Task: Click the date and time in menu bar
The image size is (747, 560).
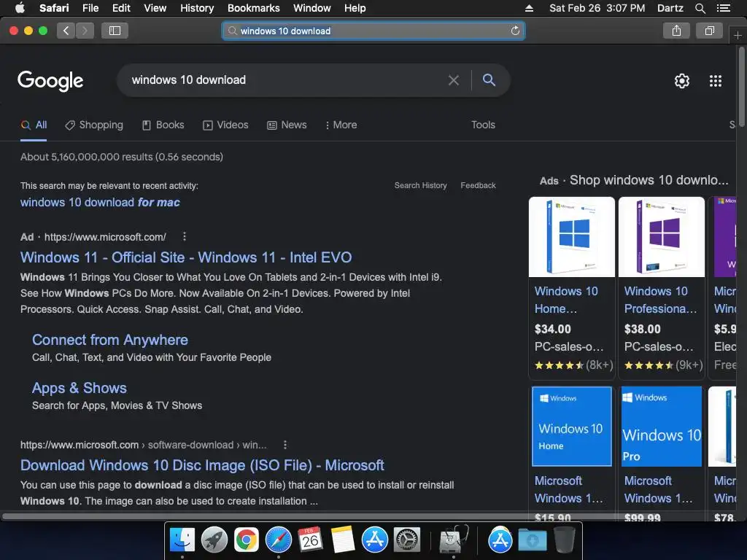Action: tap(597, 8)
